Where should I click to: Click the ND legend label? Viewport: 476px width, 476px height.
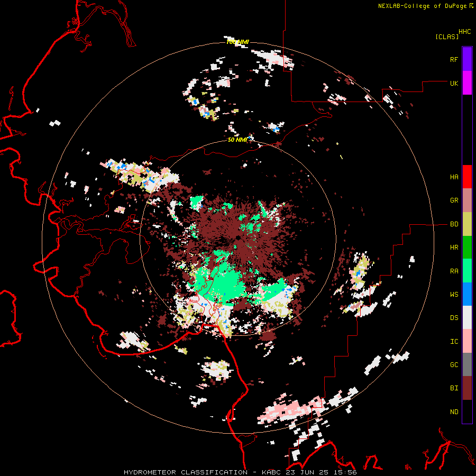click(x=454, y=412)
